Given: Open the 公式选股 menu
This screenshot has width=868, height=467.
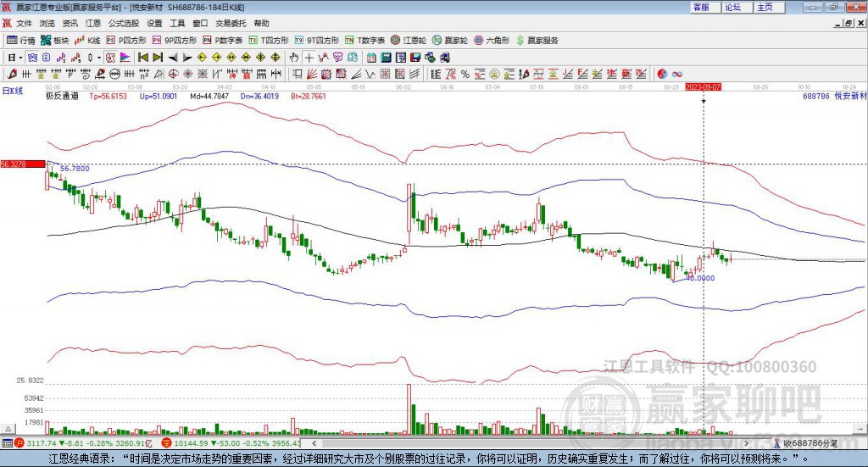Looking at the screenshot, I should point(124,23).
